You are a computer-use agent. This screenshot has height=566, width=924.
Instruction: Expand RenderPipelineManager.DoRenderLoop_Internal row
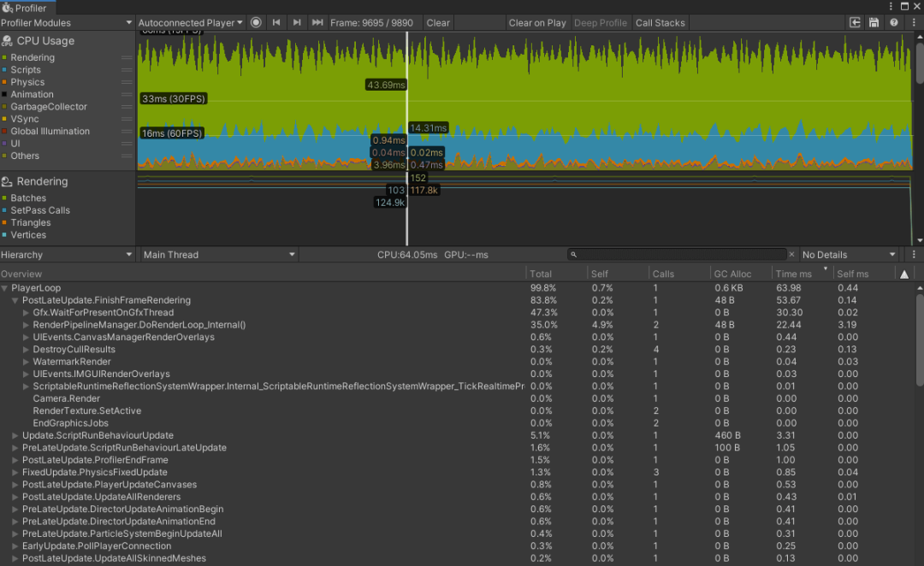[x=26, y=325]
